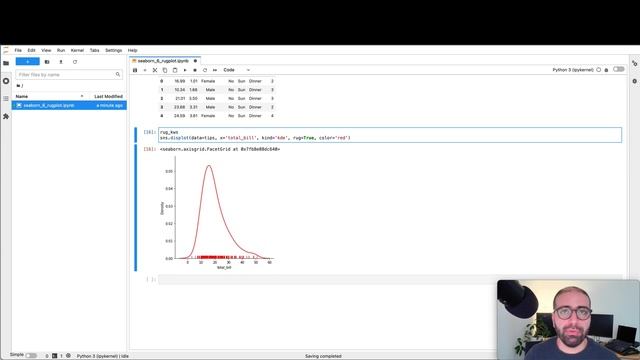640x360 pixels.
Task: Open the Tabs menu
Action: (x=94, y=50)
